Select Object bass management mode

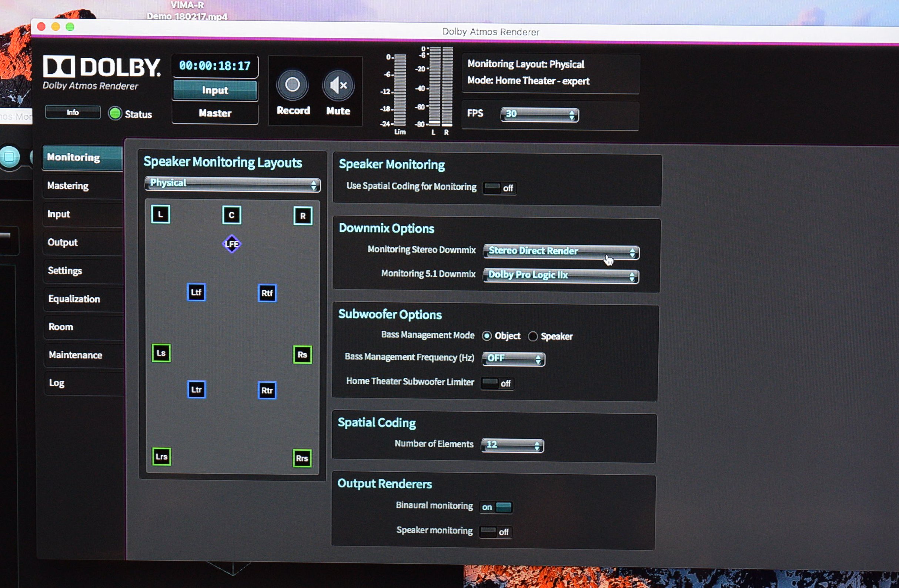(x=487, y=336)
